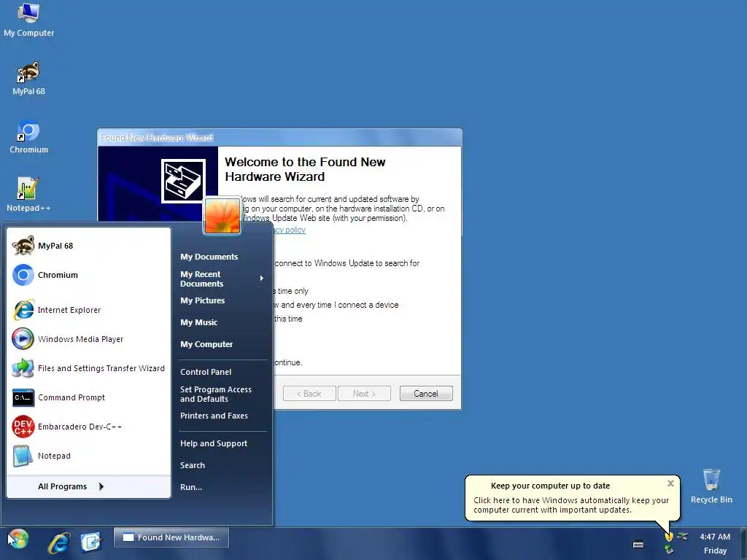Viewport: 747px width, 560px height.
Task: Expand My Recent Documents submenu arrow
Action: click(x=262, y=279)
